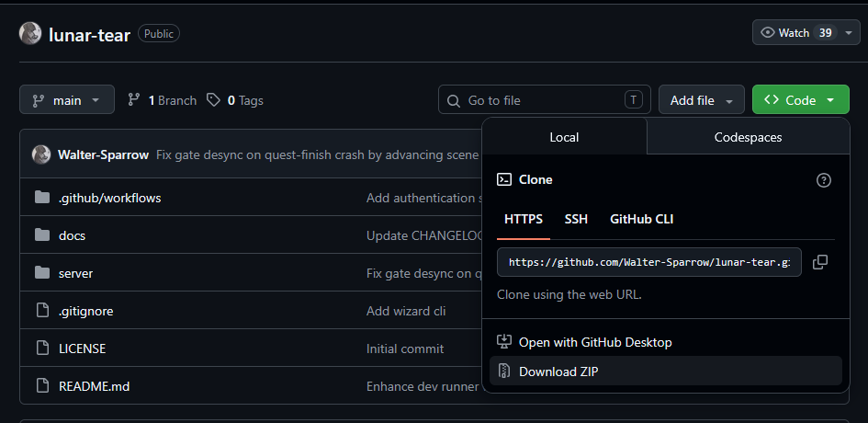Switch to the Codespaces tab
Image resolution: width=868 pixels, height=423 pixels.
tap(748, 137)
